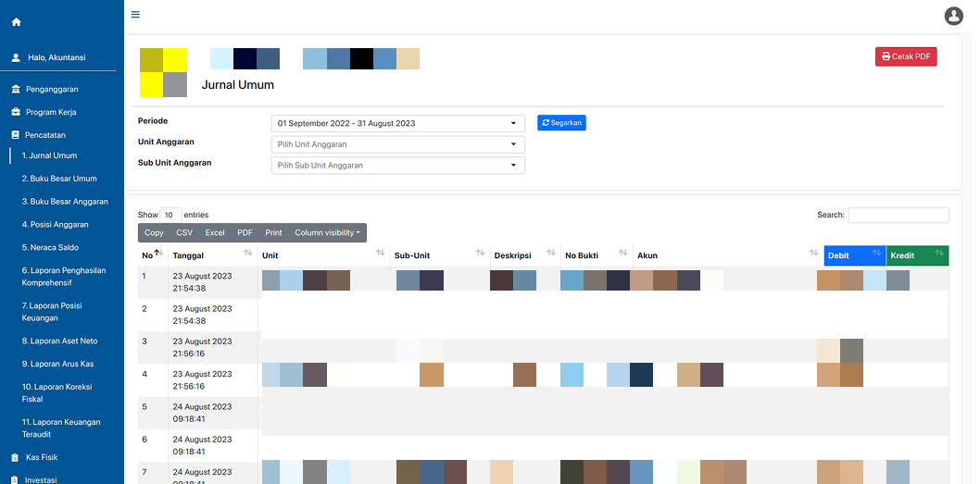The image size is (980, 484).
Task: Open 8. Laporan Aset Neto page
Action: [59, 341]
